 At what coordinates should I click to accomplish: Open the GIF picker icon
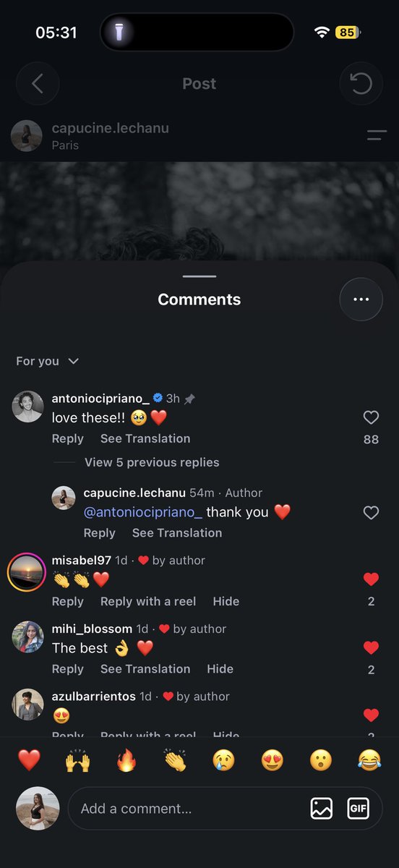(359, 808)
